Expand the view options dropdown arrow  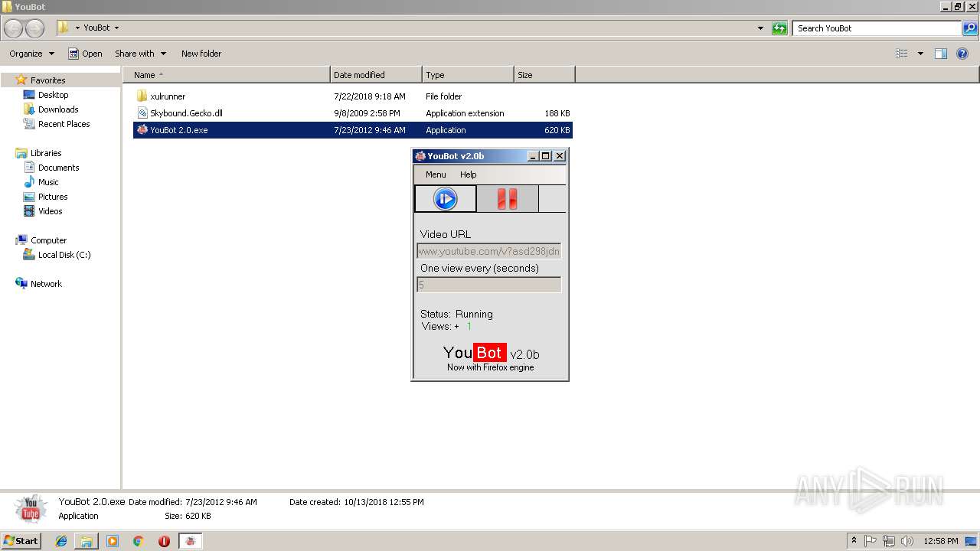point(920,54)
